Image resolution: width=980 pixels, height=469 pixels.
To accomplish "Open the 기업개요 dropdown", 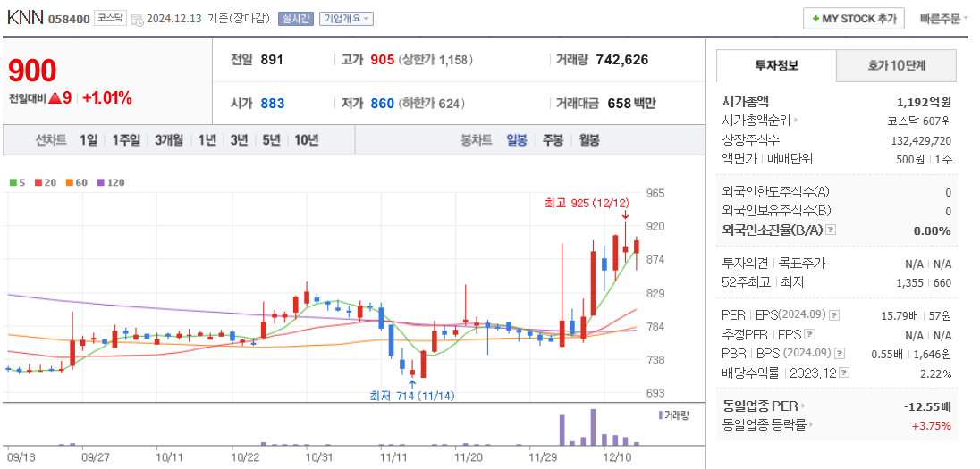I will 346,19.
